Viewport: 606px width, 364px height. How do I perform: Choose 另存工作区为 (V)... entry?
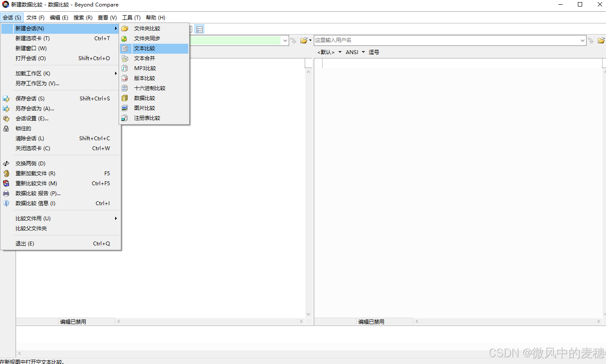tap(61, 84)
